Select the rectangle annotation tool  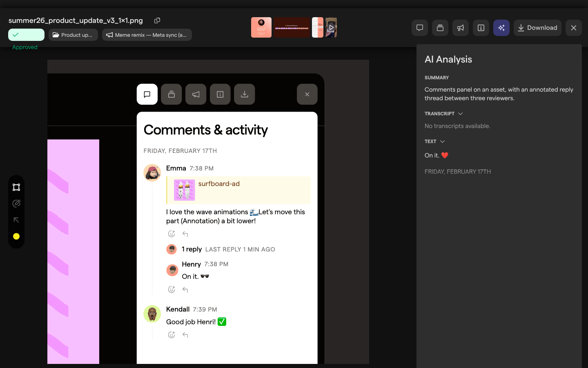point(16,187)
